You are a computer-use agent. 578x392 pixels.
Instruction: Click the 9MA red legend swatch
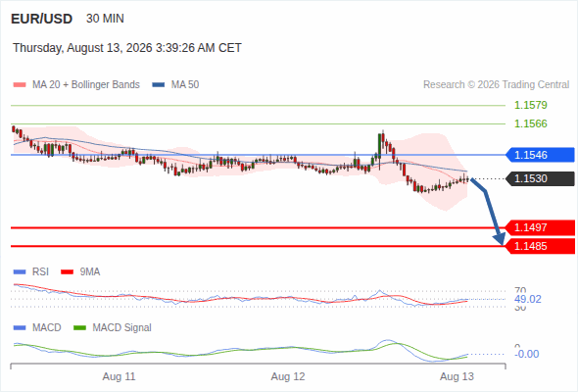(67, 272)
